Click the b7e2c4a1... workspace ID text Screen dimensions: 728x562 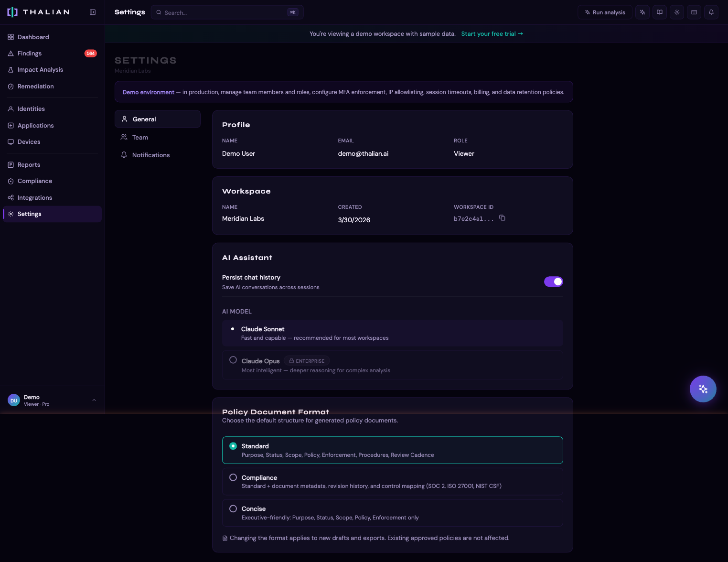pos(473,219)
